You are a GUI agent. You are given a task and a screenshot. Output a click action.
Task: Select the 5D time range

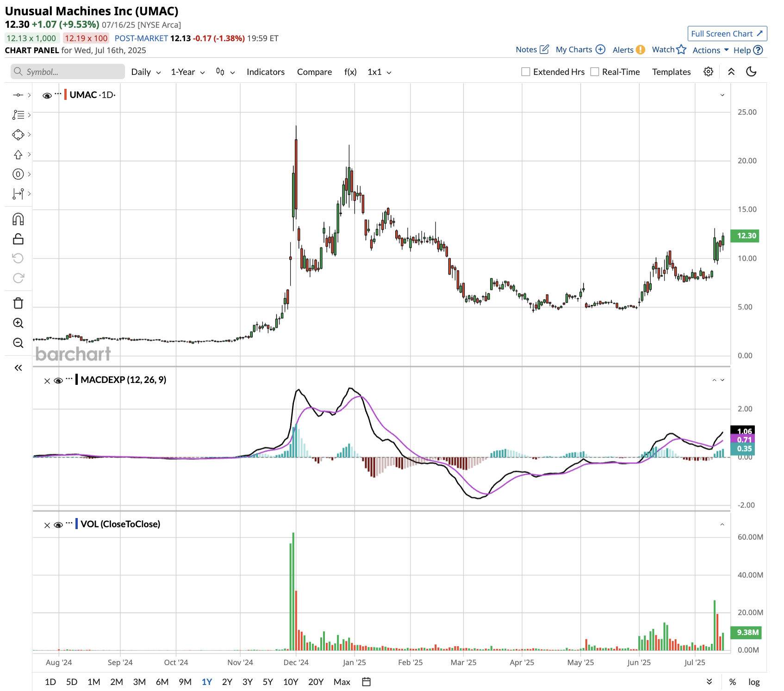point(72,682)
